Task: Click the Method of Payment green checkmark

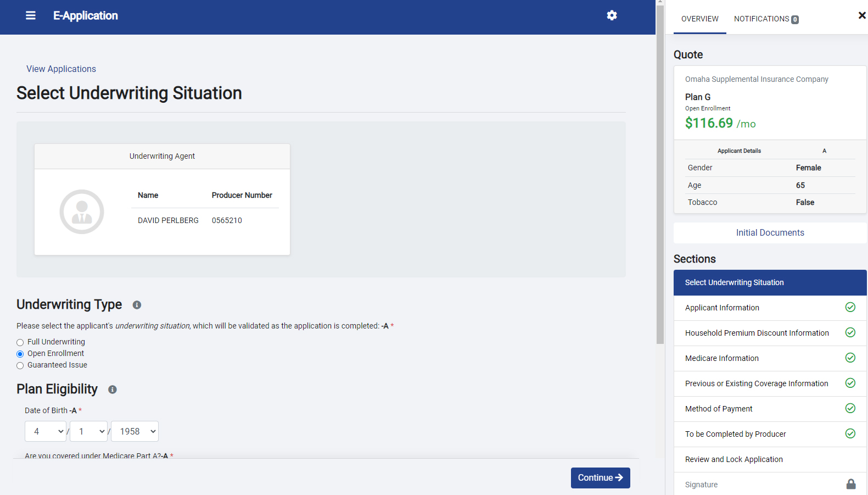Action: [x=850, y=408]
